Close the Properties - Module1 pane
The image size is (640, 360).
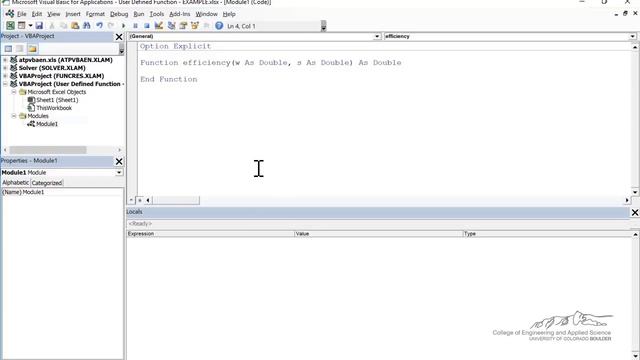click(119, 162)
